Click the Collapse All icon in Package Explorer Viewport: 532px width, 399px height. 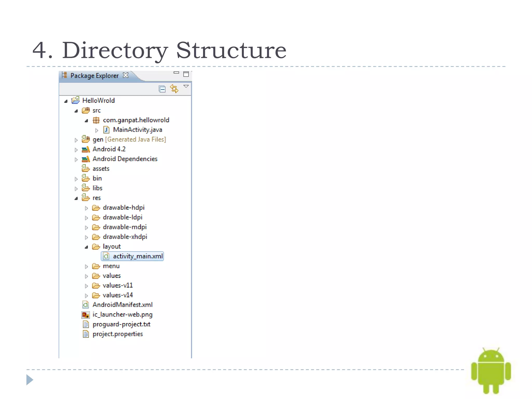[x=162, y=89]
